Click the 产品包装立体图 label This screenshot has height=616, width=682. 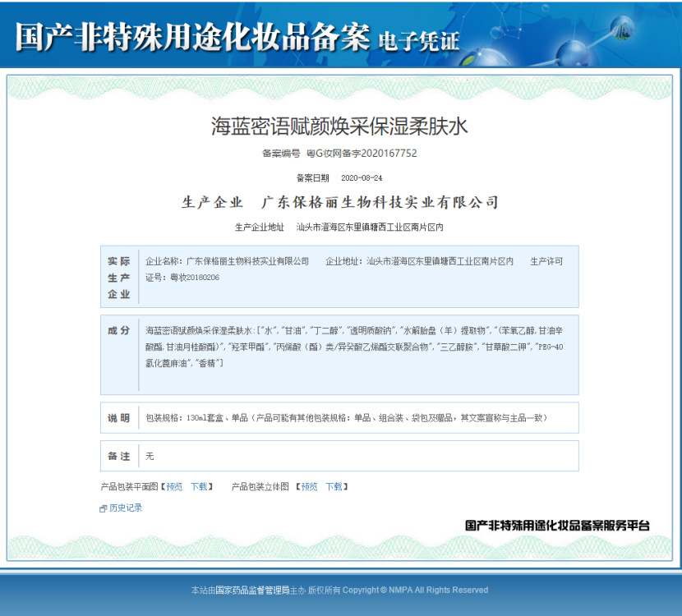260,487
